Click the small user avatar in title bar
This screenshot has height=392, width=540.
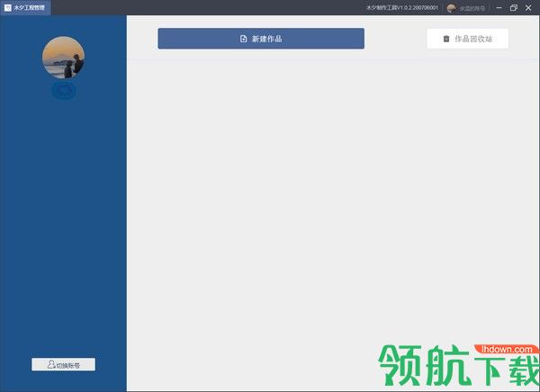click(x=451, y=8)
